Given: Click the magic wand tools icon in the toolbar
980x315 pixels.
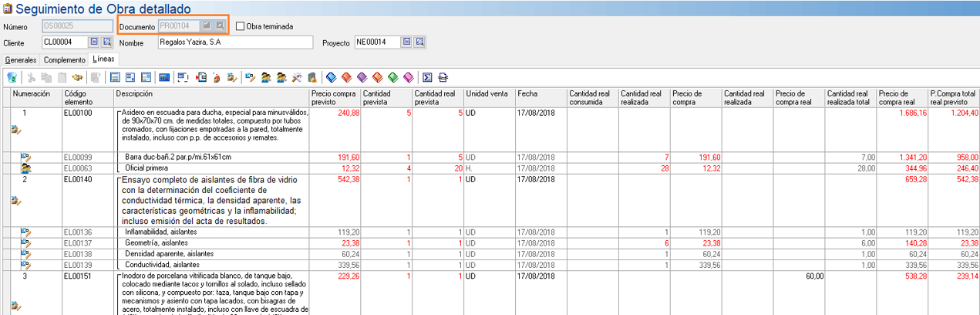Looking at the screenshot, I should [297, 77].
